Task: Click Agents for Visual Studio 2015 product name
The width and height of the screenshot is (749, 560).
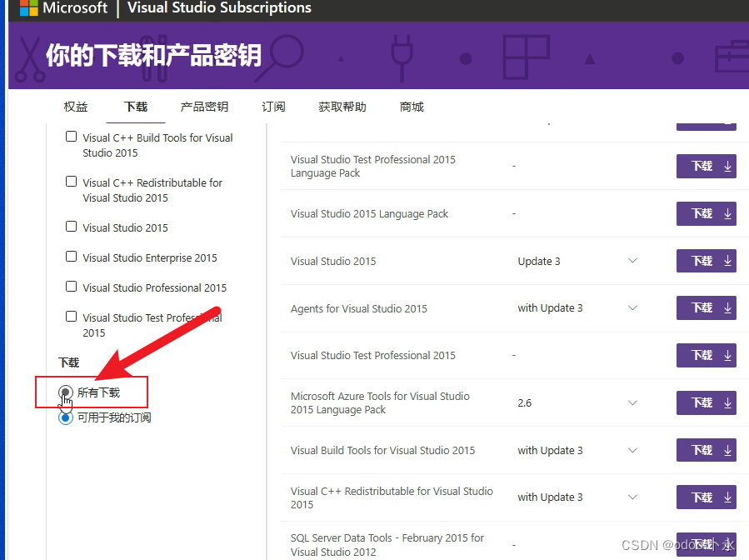Action: [x=359, y=308]
